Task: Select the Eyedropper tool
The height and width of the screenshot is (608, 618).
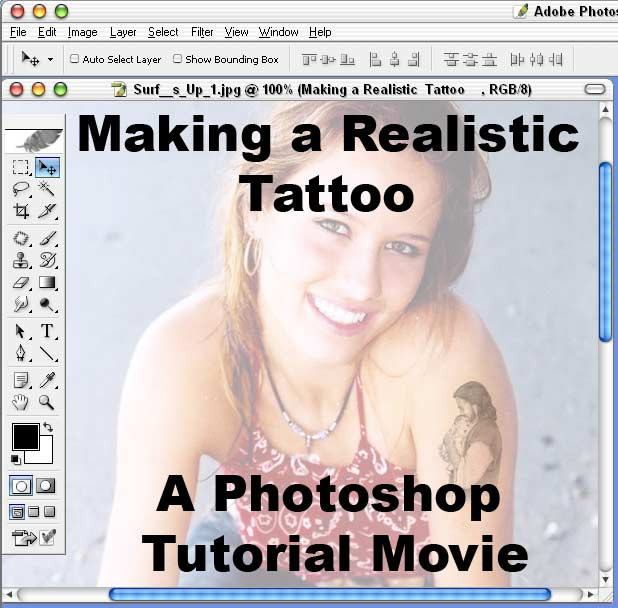Action: pos(47,380)
